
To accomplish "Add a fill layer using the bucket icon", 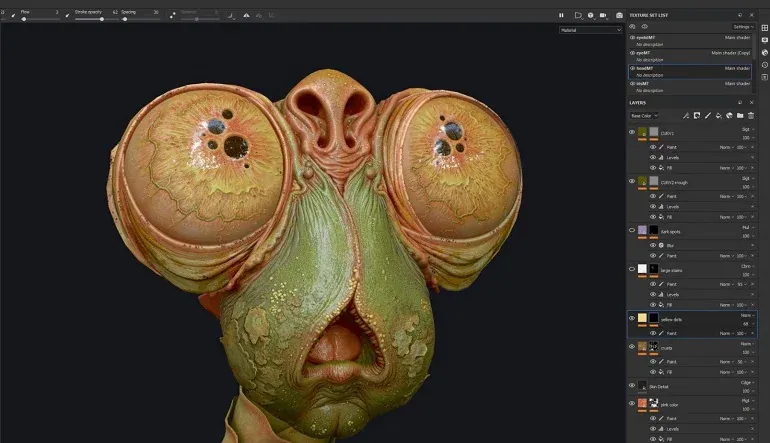I will click(x=718, y=116).
